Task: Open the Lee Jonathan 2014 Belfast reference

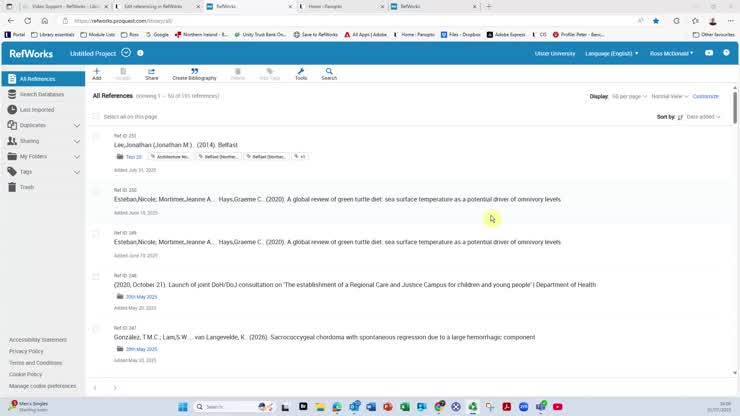Action: pos(176,145)
